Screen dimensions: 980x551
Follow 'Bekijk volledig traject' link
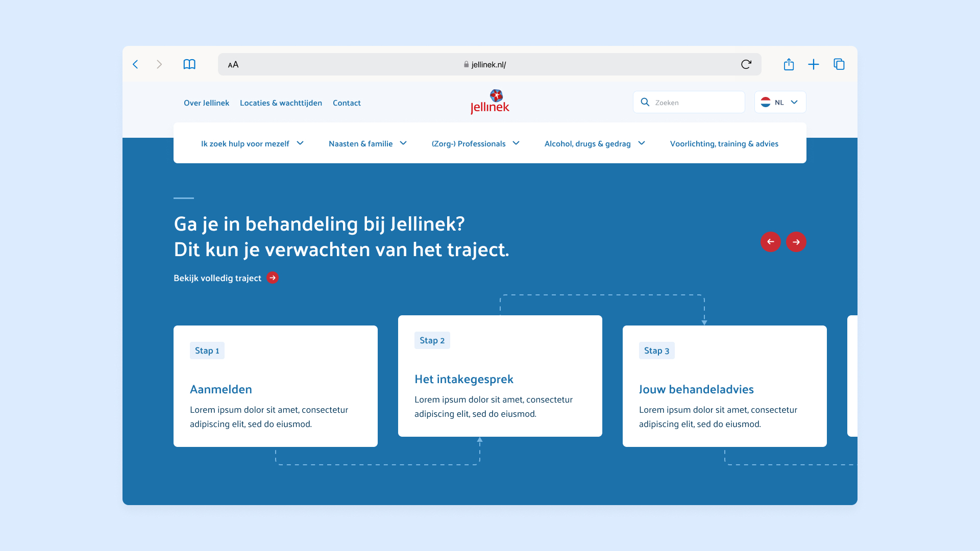[226, 278]
